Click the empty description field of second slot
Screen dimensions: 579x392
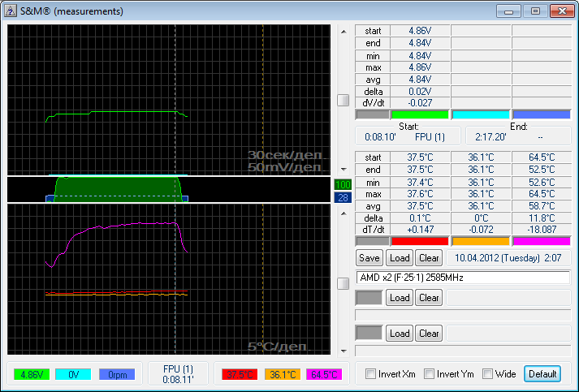pos(463,315)
